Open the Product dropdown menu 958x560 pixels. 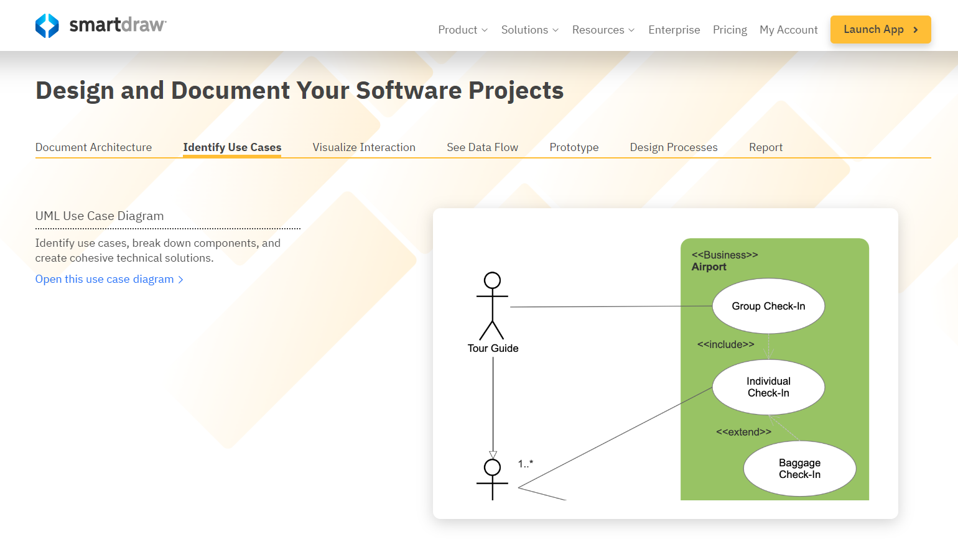point(463,30)
